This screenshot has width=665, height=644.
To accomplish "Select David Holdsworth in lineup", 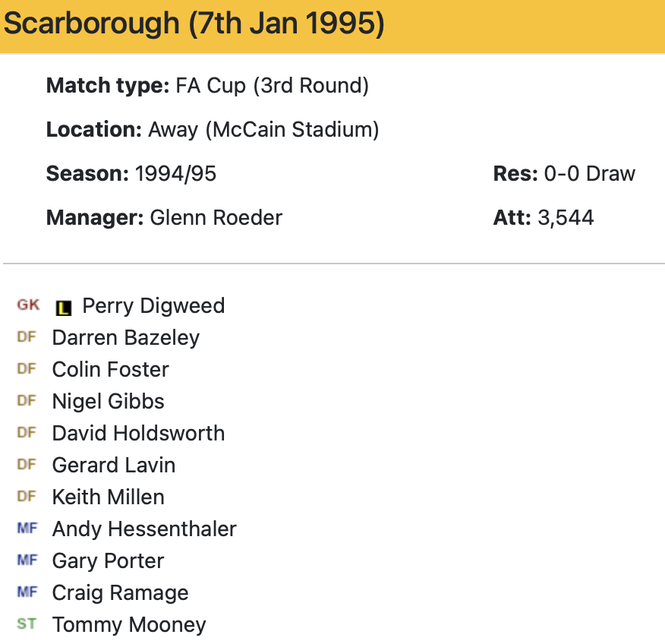I will [138, 434].
